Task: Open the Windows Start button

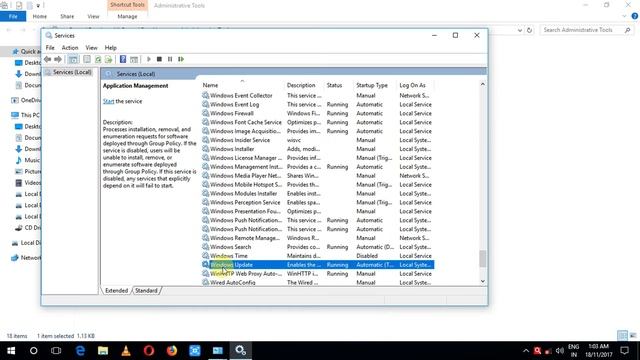Action: 11,351
